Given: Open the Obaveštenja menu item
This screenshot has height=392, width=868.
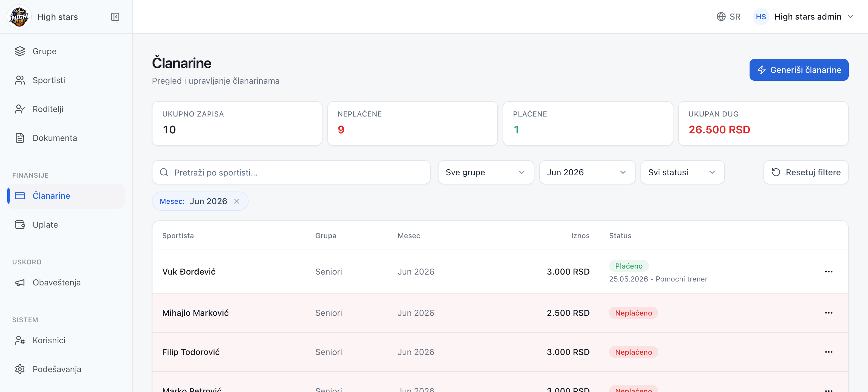Looking at the screenshot, I should [66, 283].
